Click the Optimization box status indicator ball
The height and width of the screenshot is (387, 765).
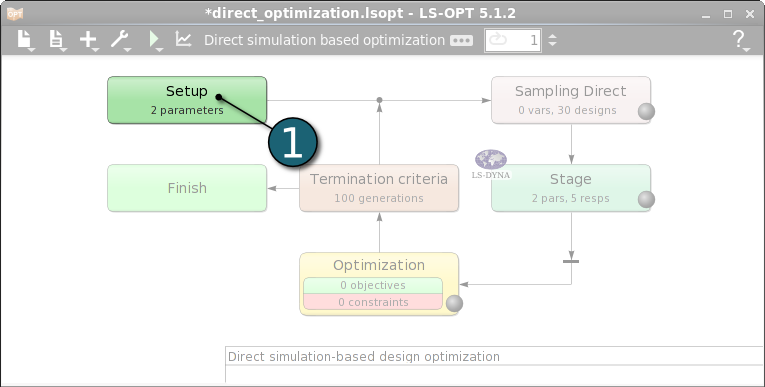pyautogui.click(x=454, y=303)
